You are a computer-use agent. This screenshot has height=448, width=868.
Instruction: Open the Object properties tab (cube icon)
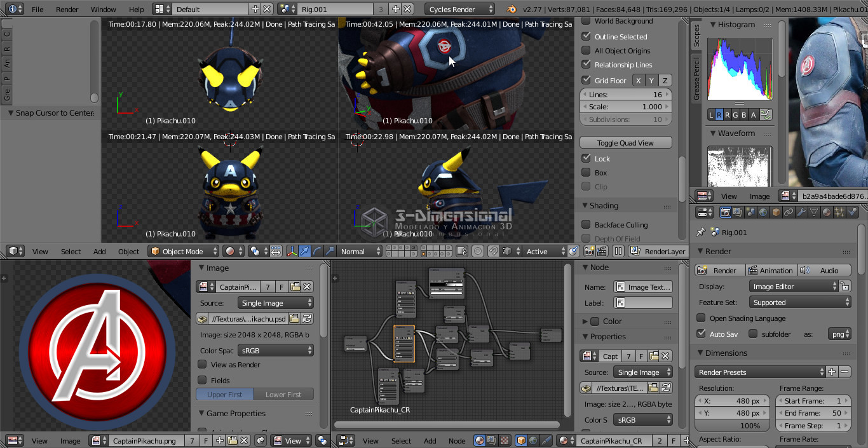click(776, 212)
